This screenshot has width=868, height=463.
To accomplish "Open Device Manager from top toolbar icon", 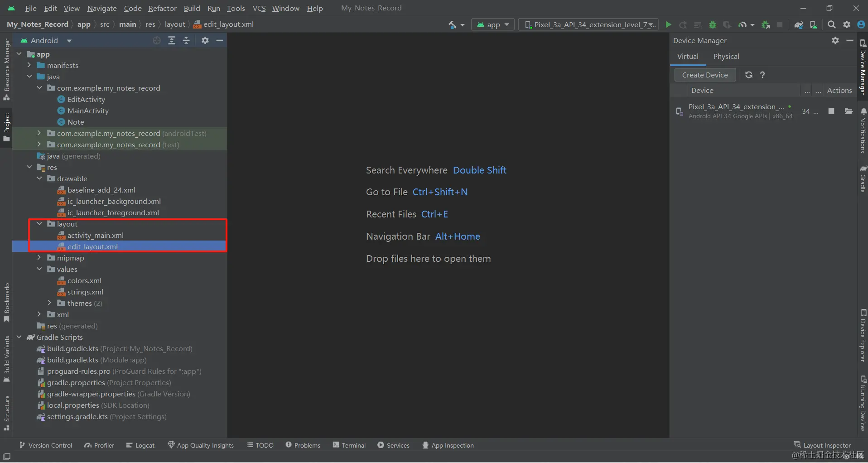I will [814, 24].
